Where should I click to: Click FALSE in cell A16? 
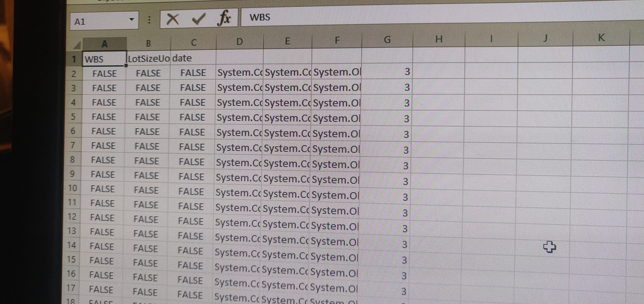[x=101, y=275]
